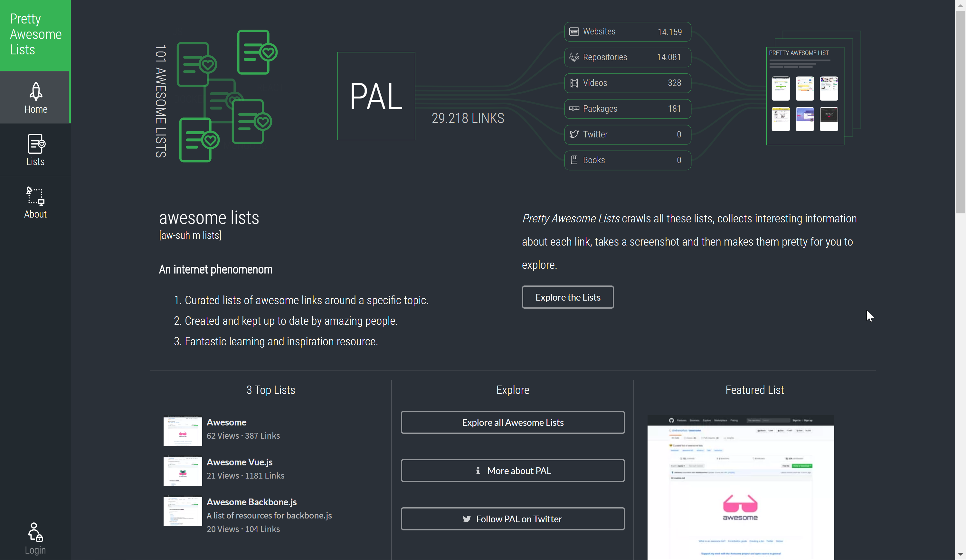This screenshot has height=560, width=966.
Task: Click the Websites 14.159 count
Action: pos(669,32)
